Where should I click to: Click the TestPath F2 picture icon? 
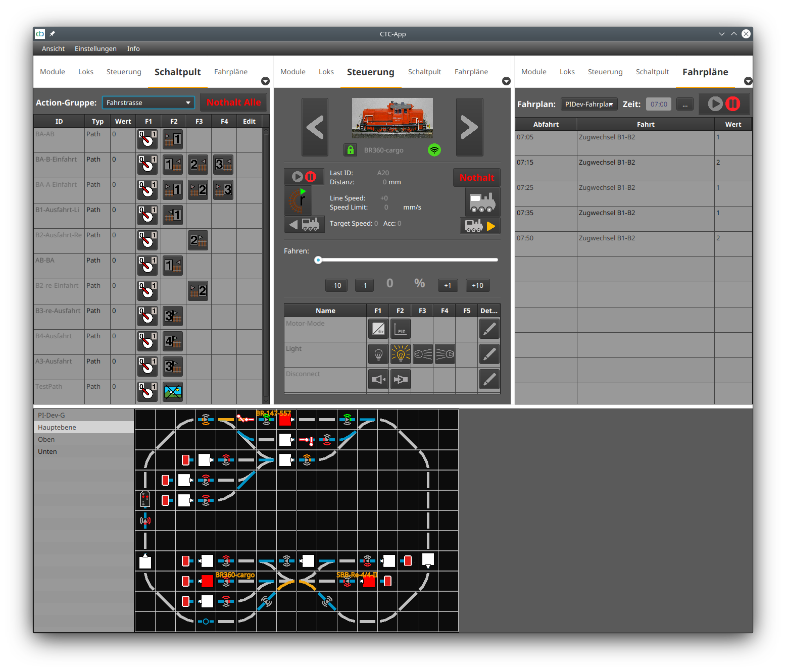(x=173, y=392)
